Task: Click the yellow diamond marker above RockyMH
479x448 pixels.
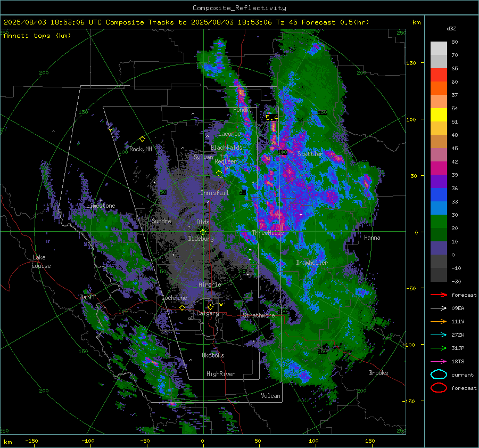Action: click(x=142, y=139)
